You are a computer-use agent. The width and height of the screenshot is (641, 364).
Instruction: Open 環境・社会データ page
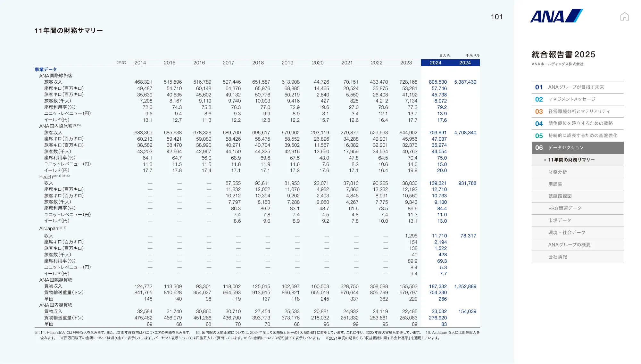[566, 233]
